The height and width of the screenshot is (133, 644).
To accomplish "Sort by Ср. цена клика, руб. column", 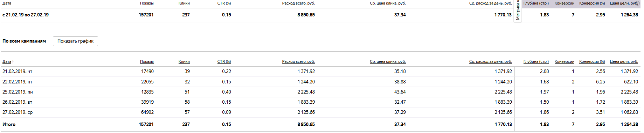I will pyautogui.click(x=388, y=61).
